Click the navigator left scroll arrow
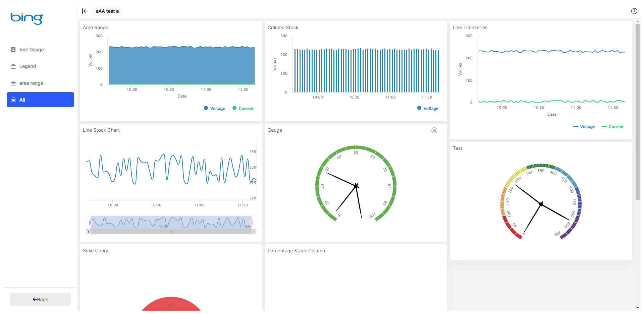The width and height of the screenshot is (644, 314). pyautogui.click(x=89, y=232)
